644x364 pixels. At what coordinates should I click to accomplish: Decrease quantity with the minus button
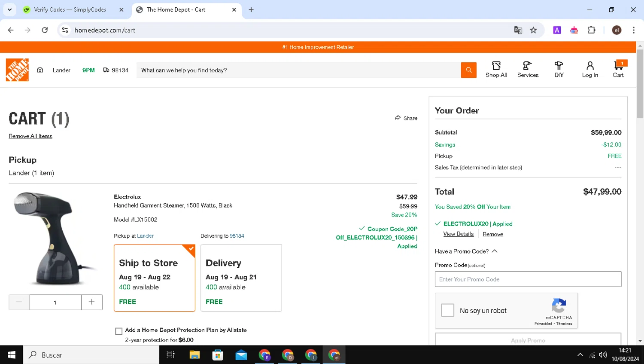pos(19,302)
